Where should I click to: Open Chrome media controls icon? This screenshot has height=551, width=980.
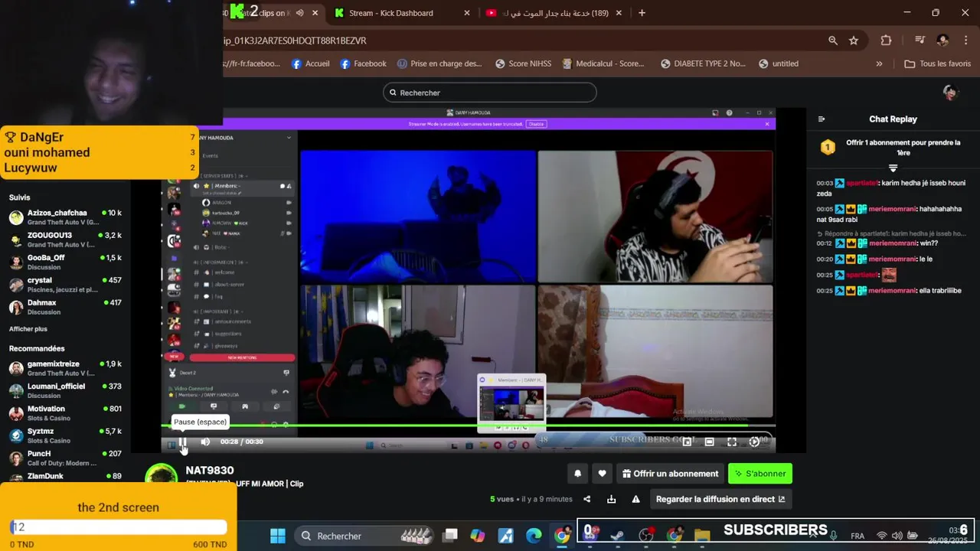point(920,41)
